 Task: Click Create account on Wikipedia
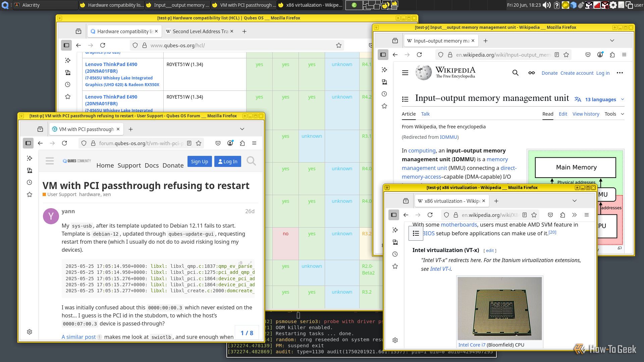[577, 73]
